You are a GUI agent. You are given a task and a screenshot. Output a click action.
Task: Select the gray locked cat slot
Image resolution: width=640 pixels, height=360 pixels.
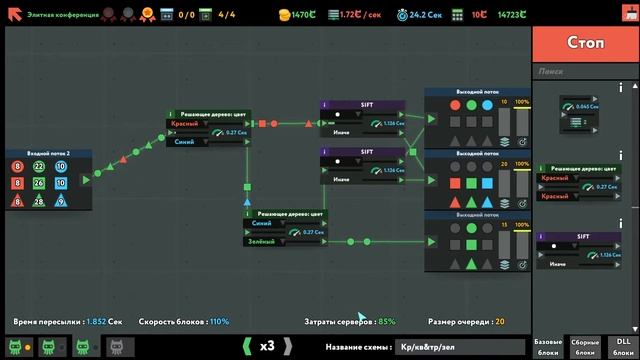coord(120,347)
